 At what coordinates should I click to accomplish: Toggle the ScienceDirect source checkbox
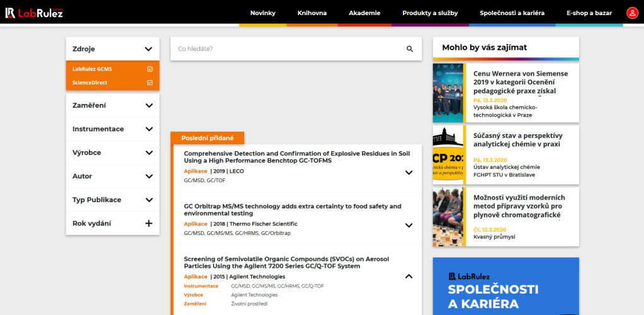pyautogui.click(x=150, y=83)
